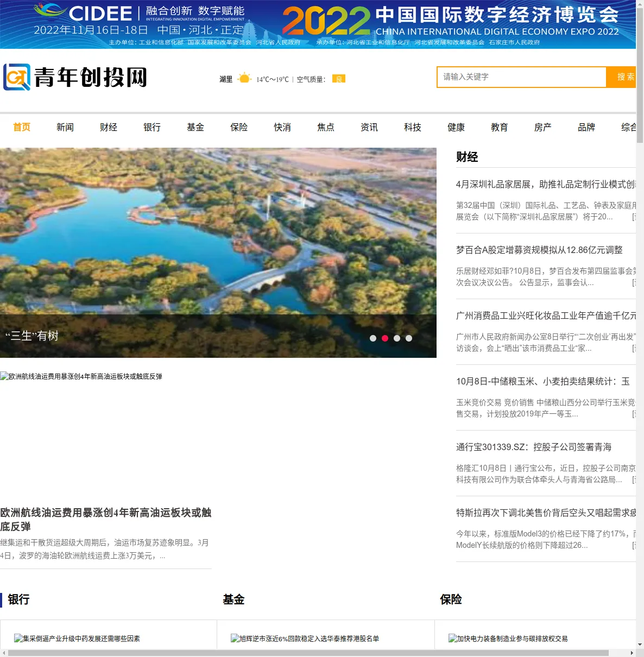644x657 pixels.
Task: Go to the 银行 nav section
Action: pyautogui.click(x=152, y=127)
